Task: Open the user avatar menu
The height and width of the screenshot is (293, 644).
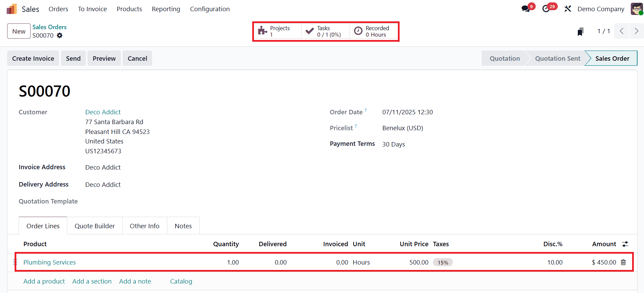Action: click(x=637, y=9)
